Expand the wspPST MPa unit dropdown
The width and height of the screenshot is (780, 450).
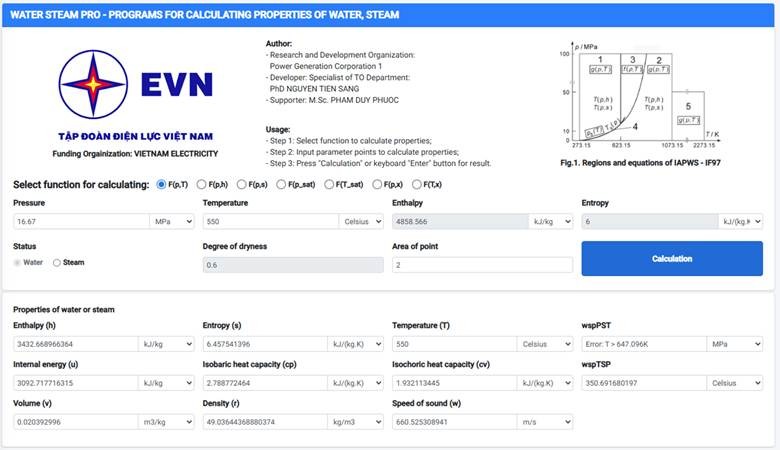[736, 344]
